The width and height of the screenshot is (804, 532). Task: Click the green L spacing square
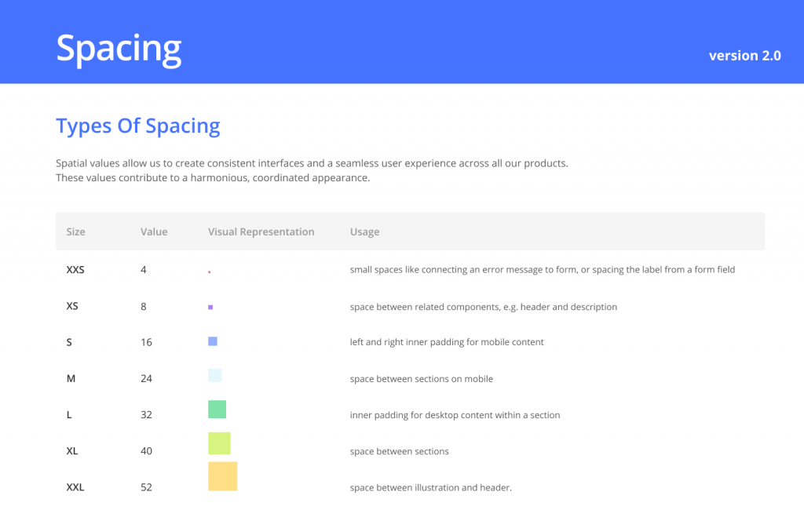[217, 409]
